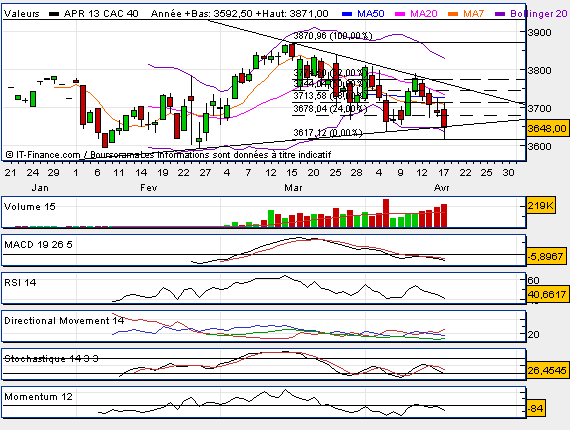Click the 3870,96 (100,00%) Fibonacci level label
This screenshot has width=570, height=430.
[333, 36]
